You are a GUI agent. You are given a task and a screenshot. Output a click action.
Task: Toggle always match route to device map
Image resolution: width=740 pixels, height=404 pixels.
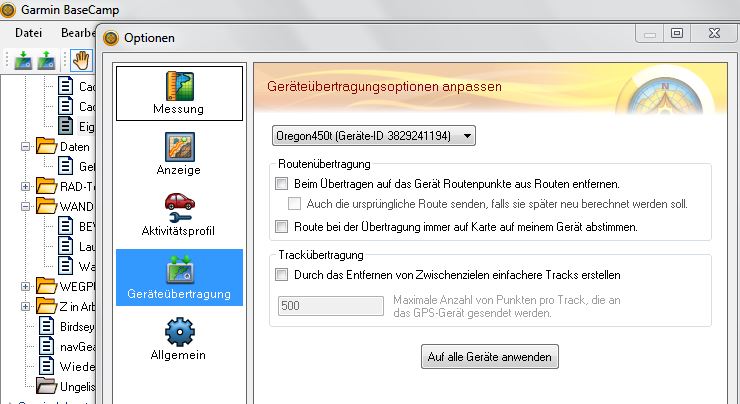click(281, 227)
